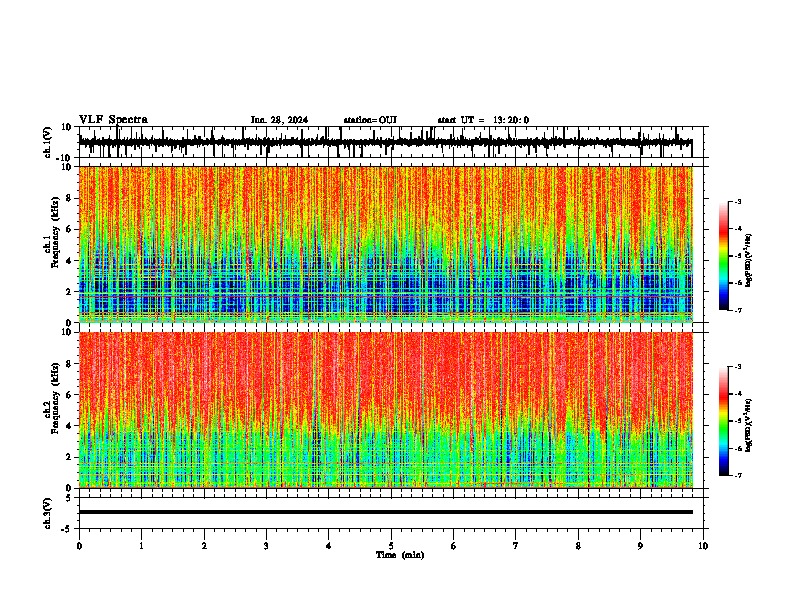Click time axis tick label "4"

329,546
